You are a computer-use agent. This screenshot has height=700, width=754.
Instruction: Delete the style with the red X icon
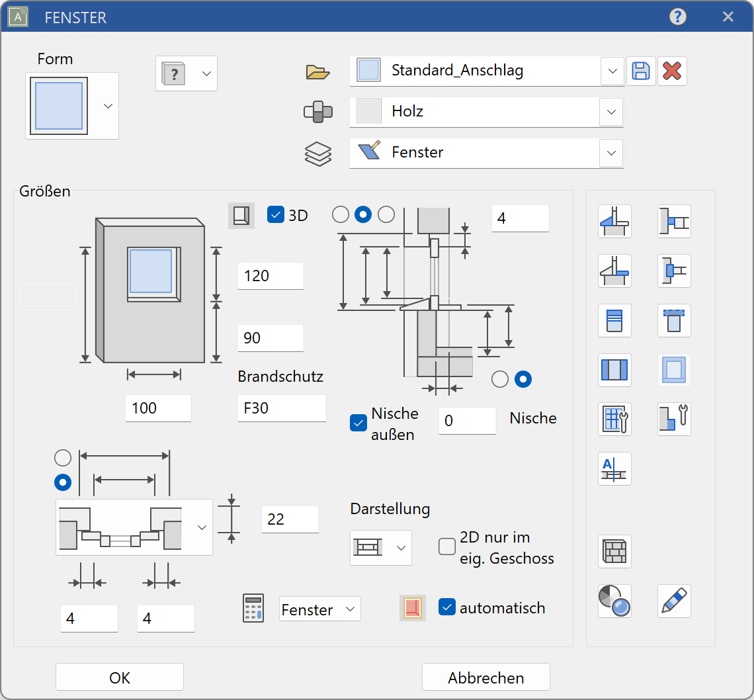pos(672,71)
